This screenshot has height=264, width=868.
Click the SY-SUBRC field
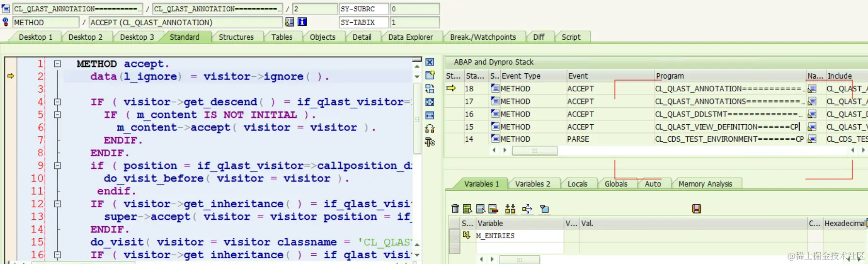coord(363,9)
